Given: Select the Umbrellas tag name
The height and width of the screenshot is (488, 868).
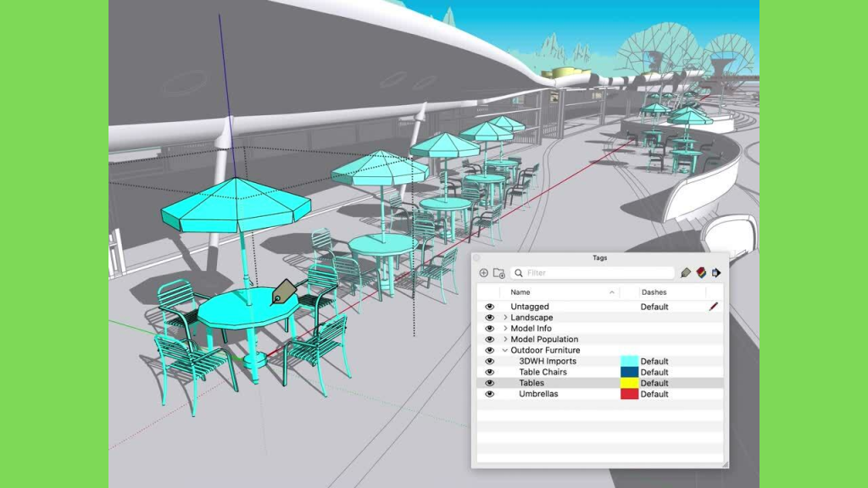Looking at the screenshot, I should click(538, 394).
